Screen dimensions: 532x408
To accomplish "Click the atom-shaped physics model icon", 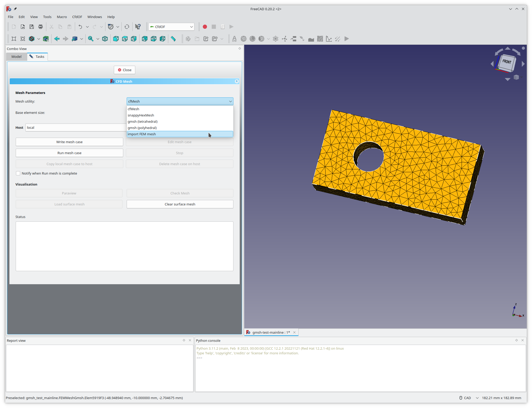I will (276, 39).
